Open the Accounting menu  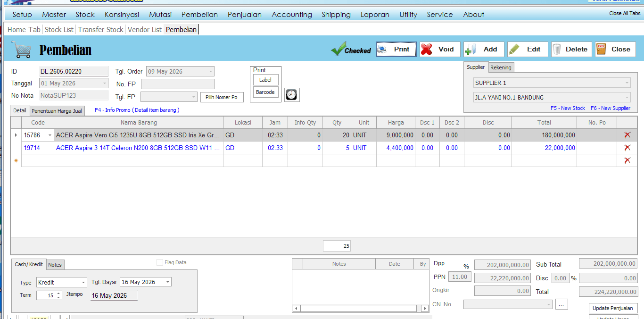pos(292,15)
